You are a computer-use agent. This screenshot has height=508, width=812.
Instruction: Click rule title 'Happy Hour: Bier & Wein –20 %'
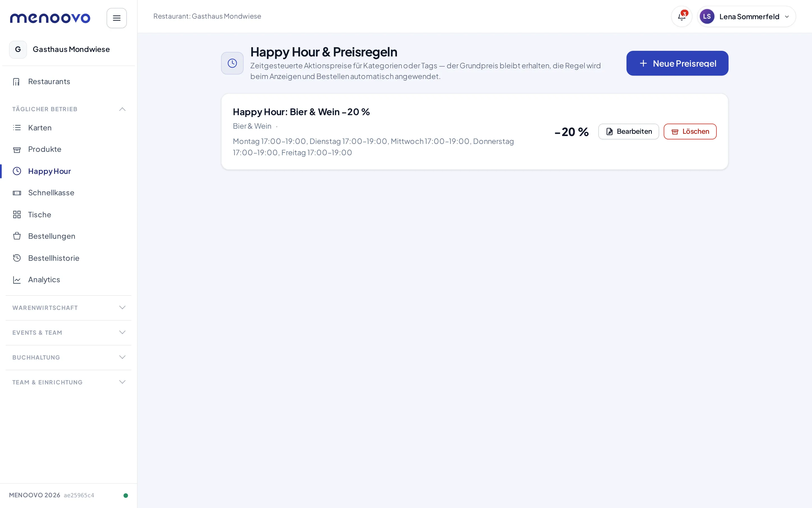(x=301, y=112)
